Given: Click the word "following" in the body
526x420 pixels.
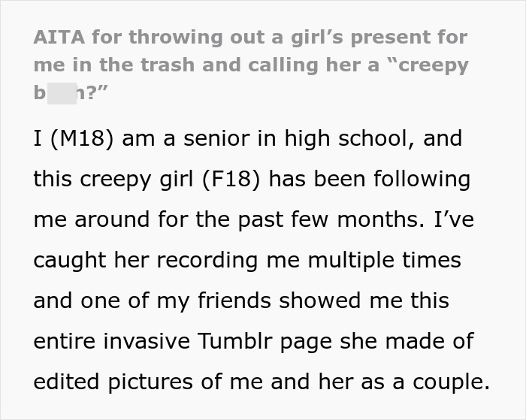Looking at the screenshot, I should tap(422, 180).
